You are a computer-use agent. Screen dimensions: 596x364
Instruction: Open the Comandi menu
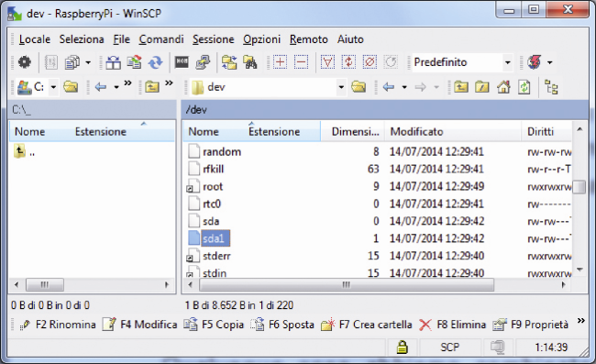coord(161,39)
